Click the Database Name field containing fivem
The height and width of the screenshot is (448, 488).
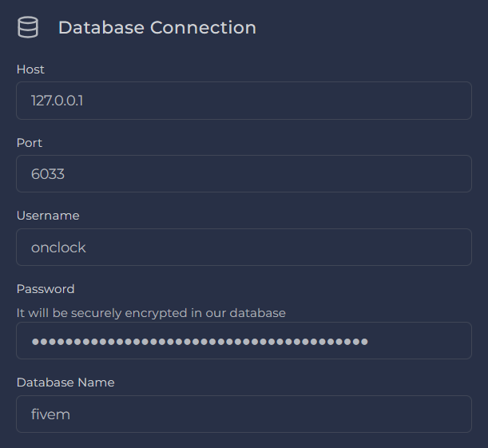point(244,414)
